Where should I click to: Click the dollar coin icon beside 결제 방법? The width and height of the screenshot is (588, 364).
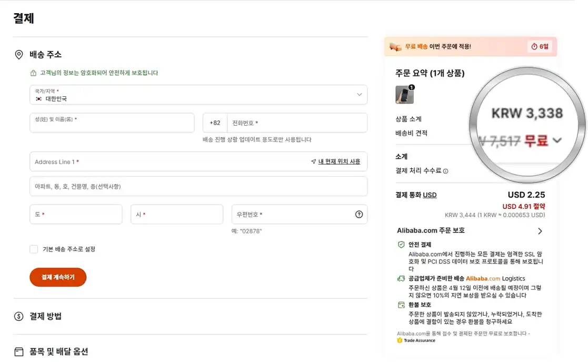tap(19, 316)
